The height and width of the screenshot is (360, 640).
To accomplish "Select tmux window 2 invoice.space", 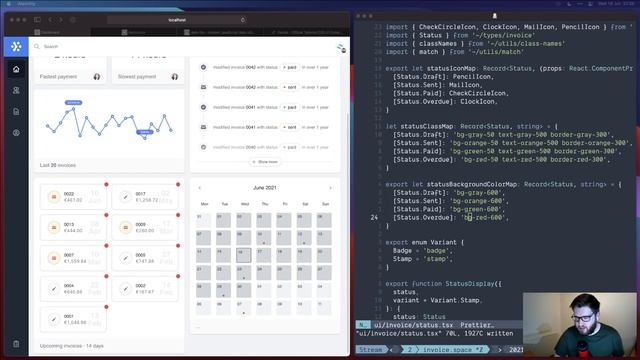I will [447, 350].
